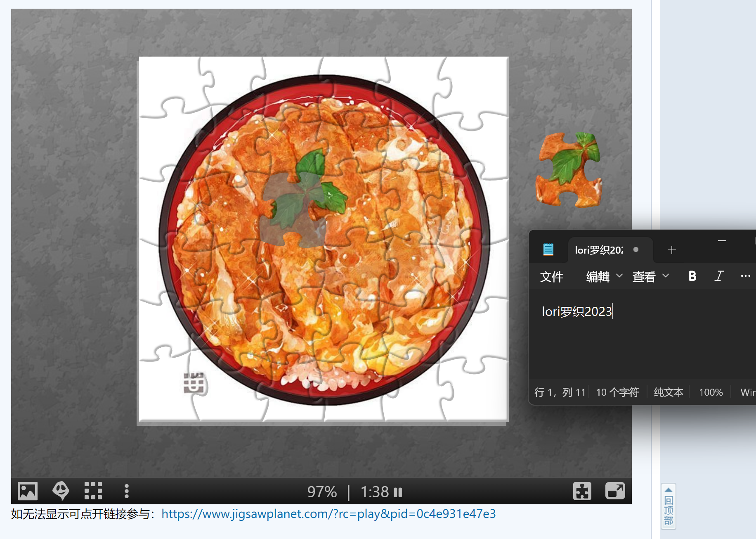Click the 97% completion indicator
Screen dimensions: 756x539
pyautogui.click(x=322, y=492)
